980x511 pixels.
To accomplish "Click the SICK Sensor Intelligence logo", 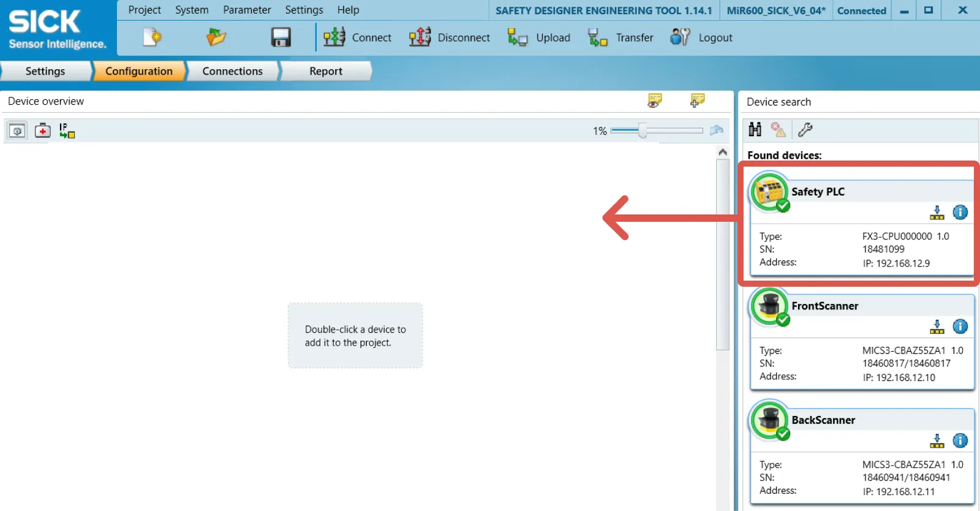I will [58, 29].
